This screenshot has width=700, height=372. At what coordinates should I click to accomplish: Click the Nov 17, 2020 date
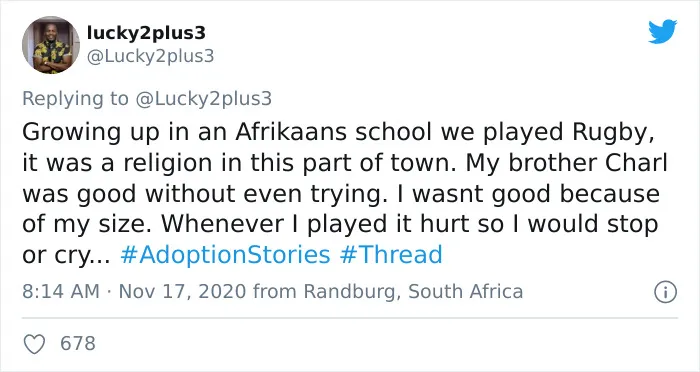point(182,292)
